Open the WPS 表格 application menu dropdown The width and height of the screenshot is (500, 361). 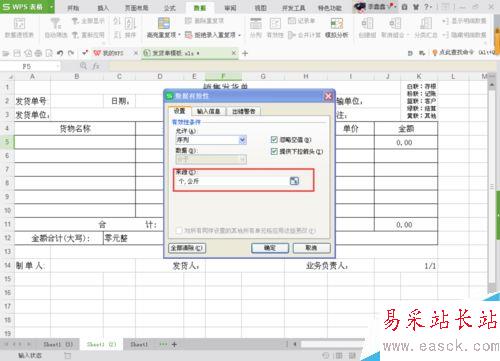click(x=51, y=7)
